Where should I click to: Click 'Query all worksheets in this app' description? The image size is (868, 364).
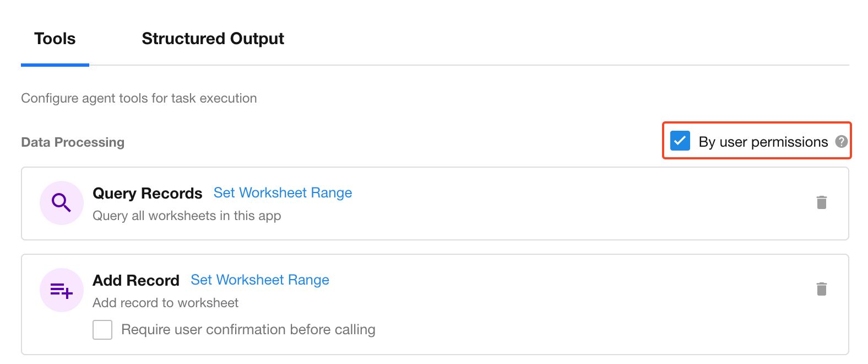[187, 216]
